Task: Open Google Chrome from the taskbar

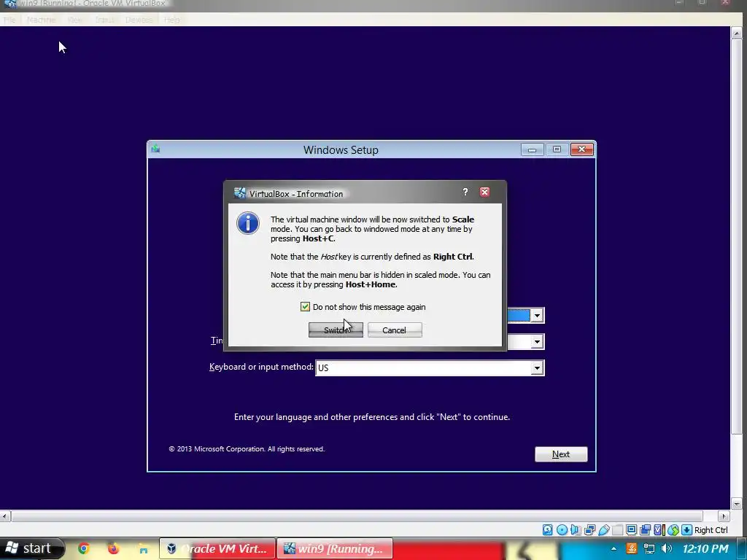Action: point(83,548)
